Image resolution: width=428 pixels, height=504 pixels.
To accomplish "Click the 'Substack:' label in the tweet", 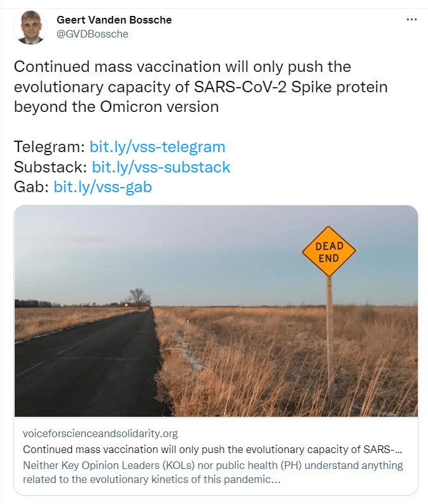I will coord(50,167).
